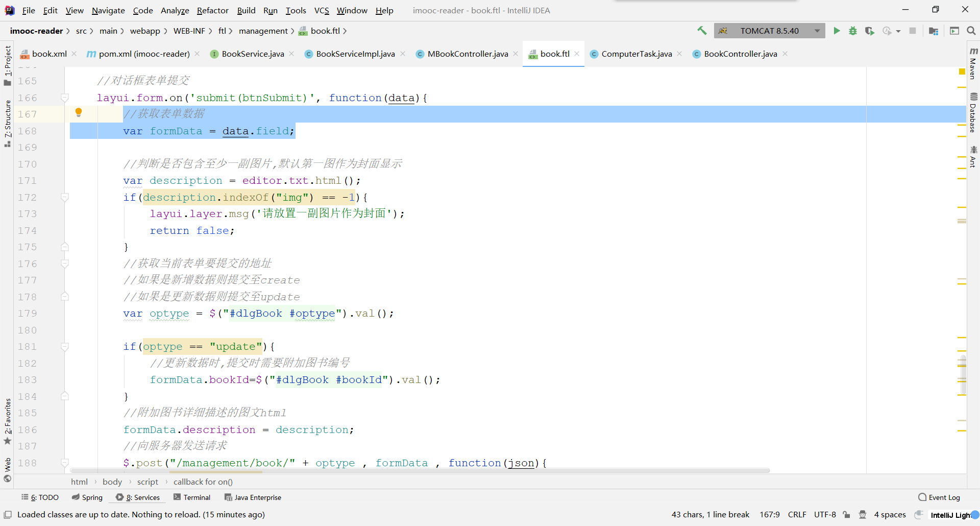Click the 4 spaces indent indicator
Viewport: 980px width, 526px height.
pos(890,515)
